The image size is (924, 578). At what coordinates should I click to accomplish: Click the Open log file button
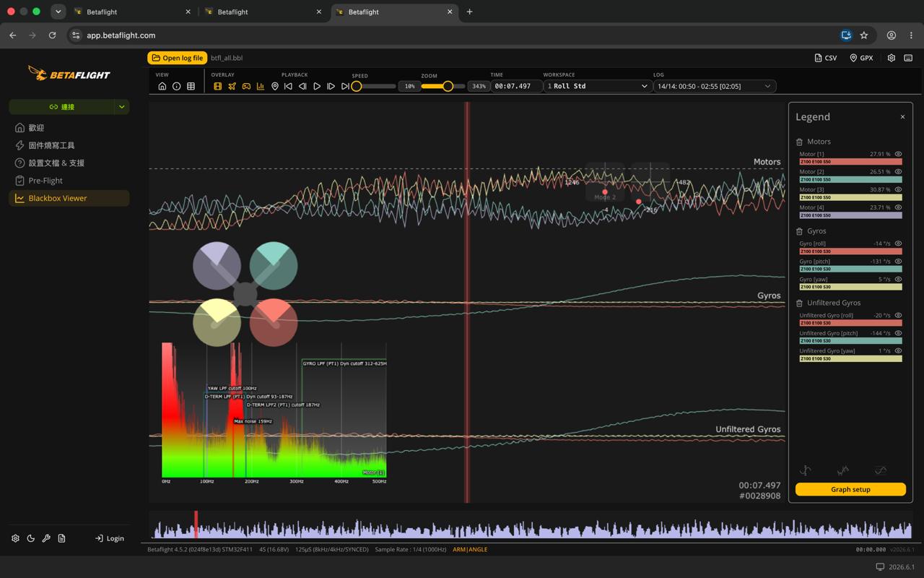tap(177, 58)
